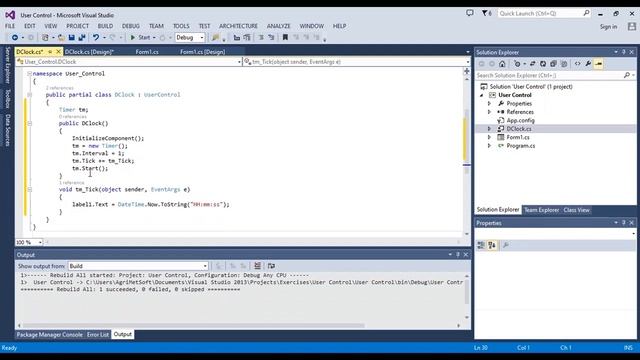Click the Open File folder icon
The width and height of the screenshot is (640, 360).
(61, 38)
